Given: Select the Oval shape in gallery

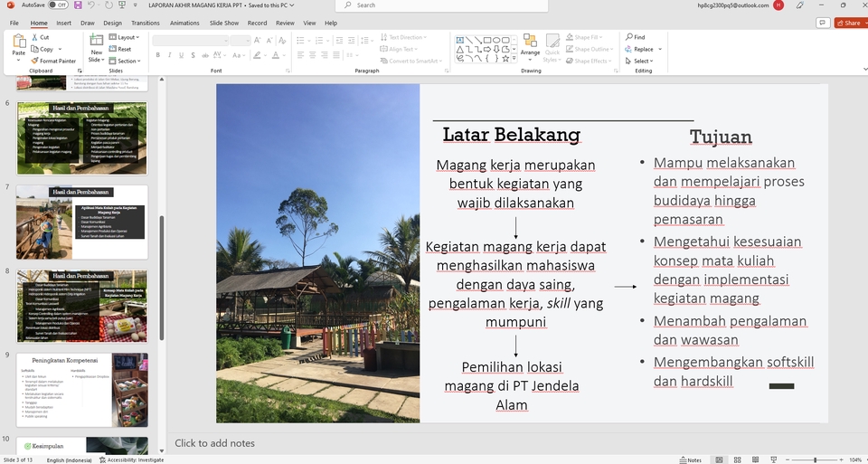Looking at the screenshot, I should (496, 41).
